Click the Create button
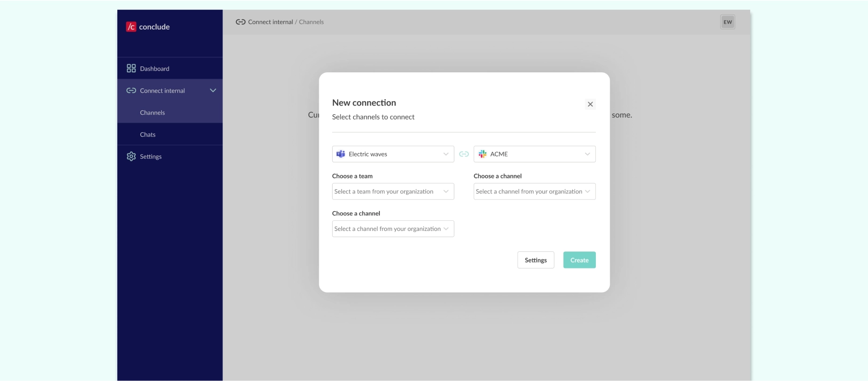The width and height of the screenshot is (868, 381). coord(579,260)
